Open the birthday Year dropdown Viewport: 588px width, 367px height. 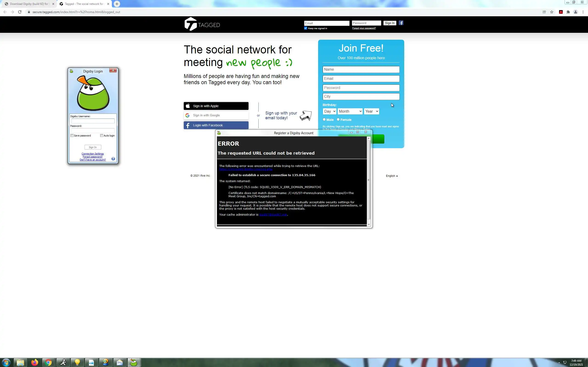coord(371,111)
